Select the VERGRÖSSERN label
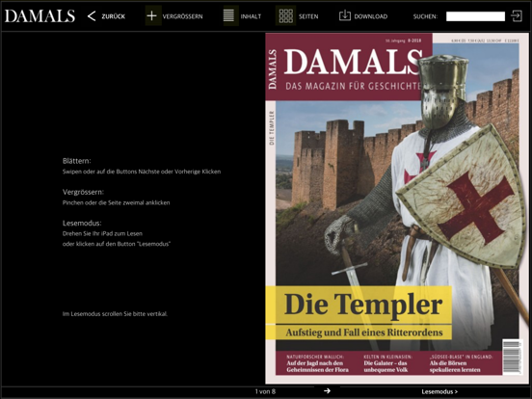 [x=182, y=16]
